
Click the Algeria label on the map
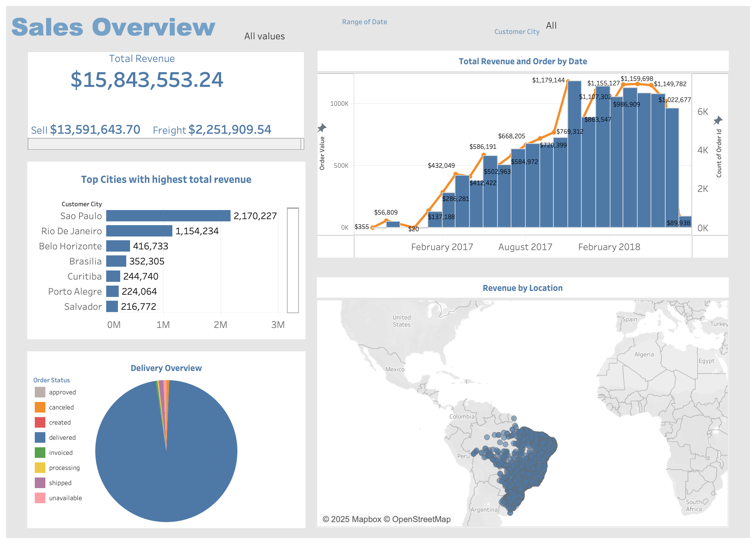tap(644, 354)
